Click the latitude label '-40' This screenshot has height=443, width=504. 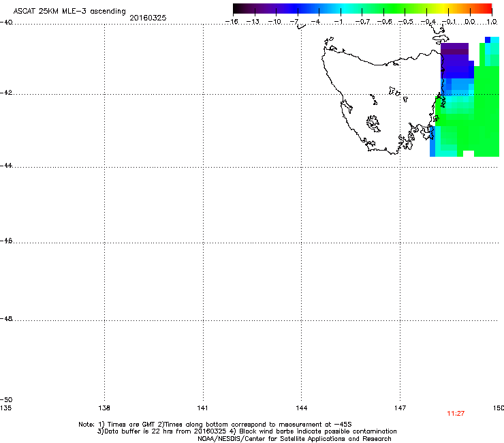(6, 22)
